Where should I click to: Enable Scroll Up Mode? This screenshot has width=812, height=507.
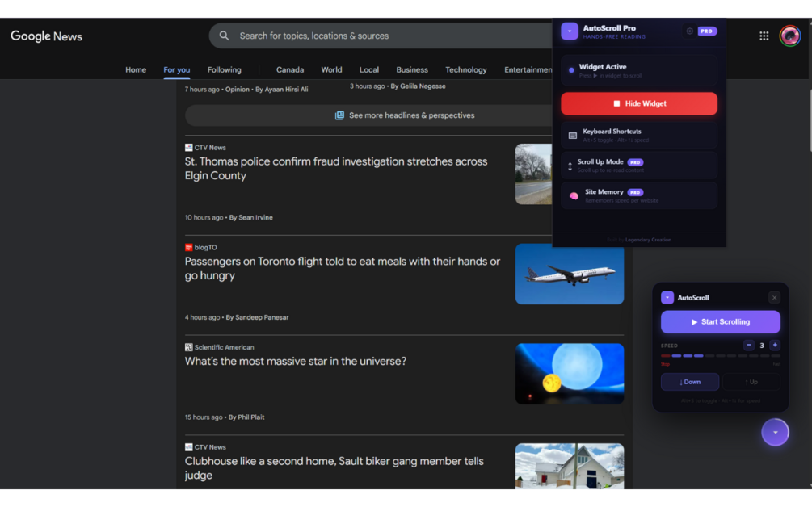tap(639, 166)
